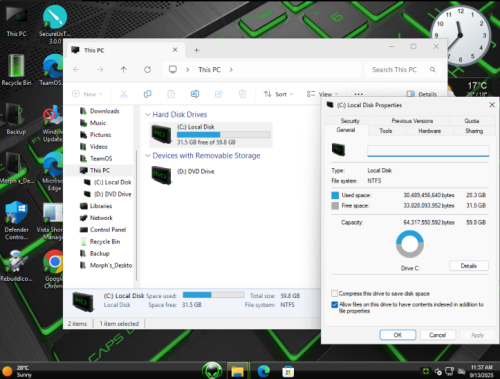This screenshot has width=500, height=379.
Task: Switch to the Tools tab
Action: (x=386, y=131)
